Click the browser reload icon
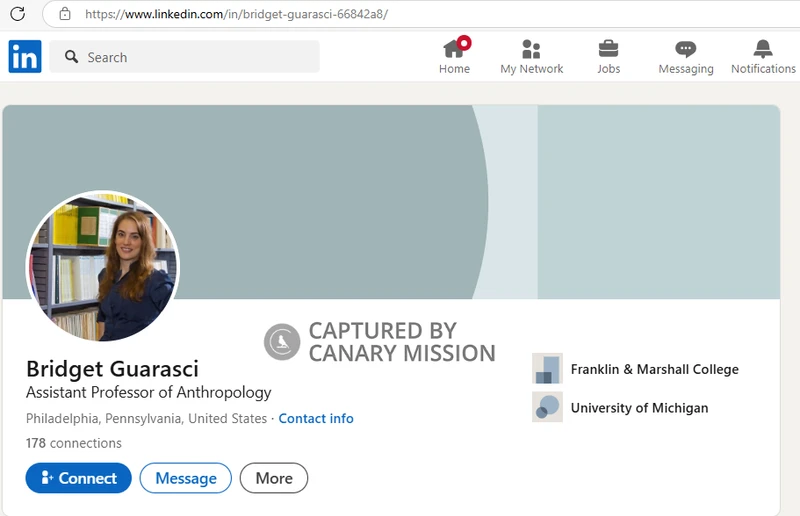This screenshot has height=516, width=800. pos(17,14)
